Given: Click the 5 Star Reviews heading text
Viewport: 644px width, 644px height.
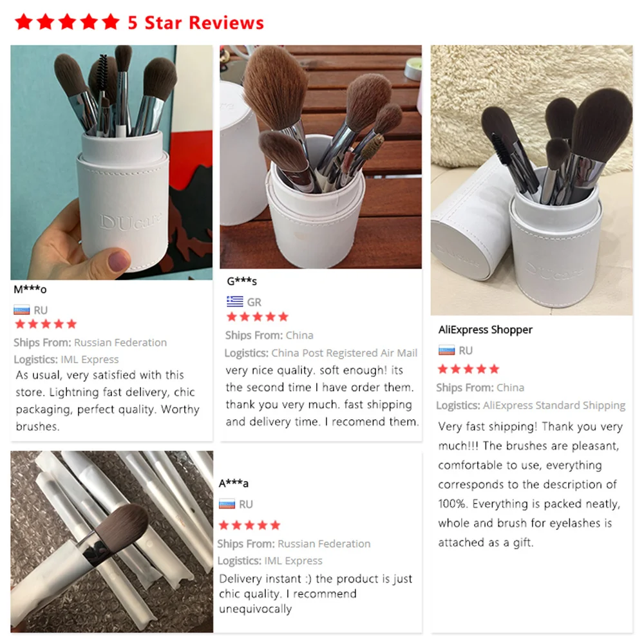Looking at the screenshot, I should point(196,23).
